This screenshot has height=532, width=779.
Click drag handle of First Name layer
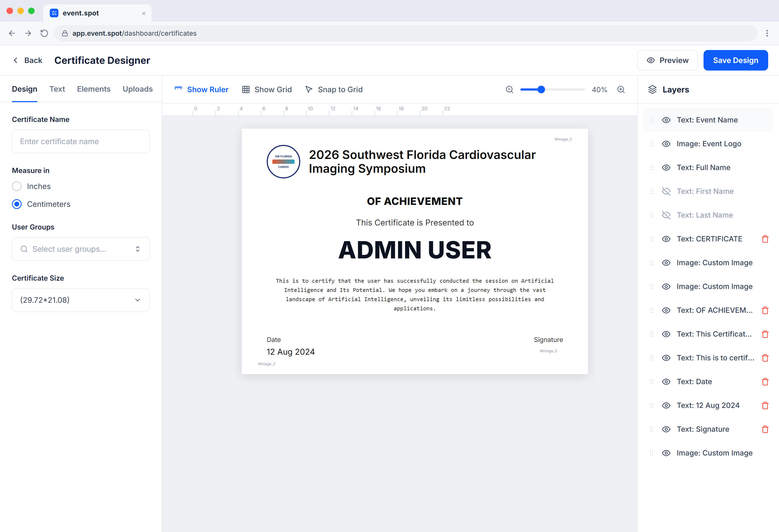(652, 191)
